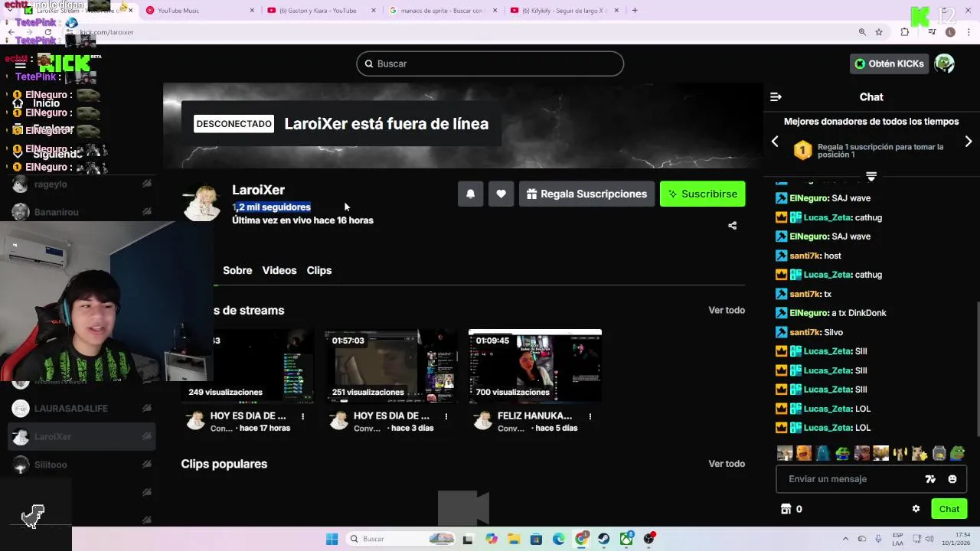Open the 01:57:03 stream thumbnail
Viewport: 980px width, 551px height.
[391, 366]
